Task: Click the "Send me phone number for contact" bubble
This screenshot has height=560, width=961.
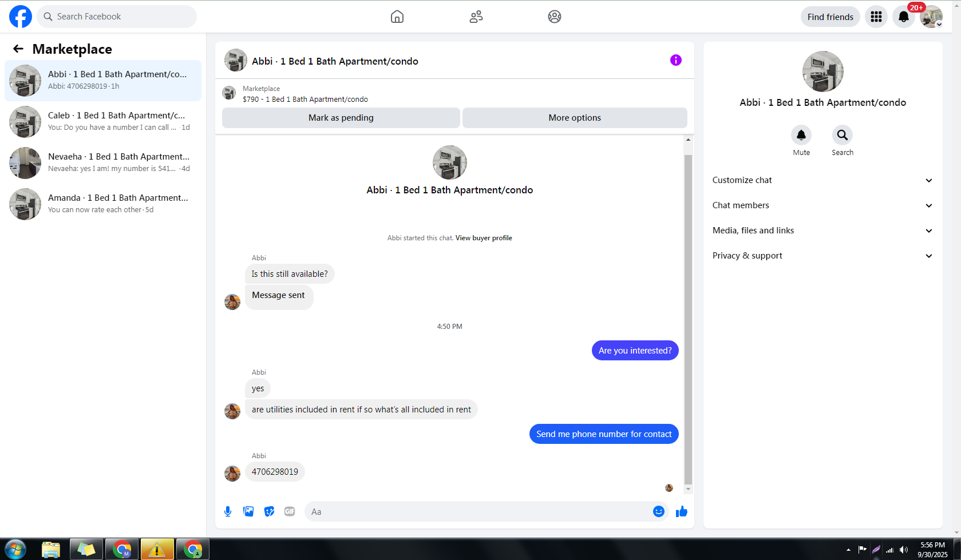Action: 604,434
